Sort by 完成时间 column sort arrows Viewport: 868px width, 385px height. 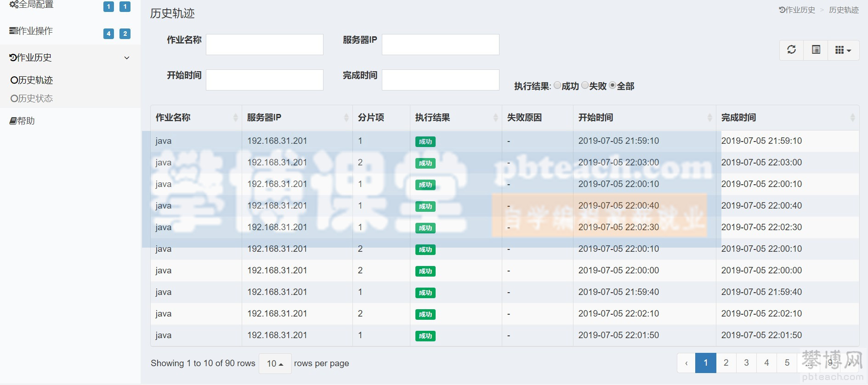click(x=852, y=118)
